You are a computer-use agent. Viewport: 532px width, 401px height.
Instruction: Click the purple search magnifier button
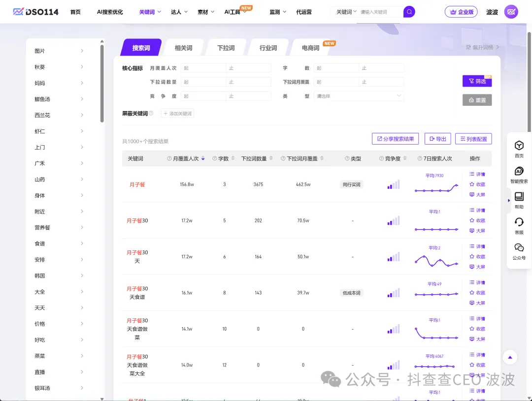pyautogui.click(x=409, y=12)
